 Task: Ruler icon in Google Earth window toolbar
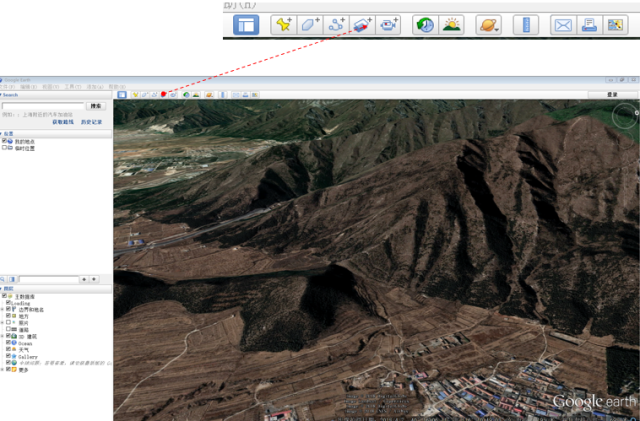222,95
